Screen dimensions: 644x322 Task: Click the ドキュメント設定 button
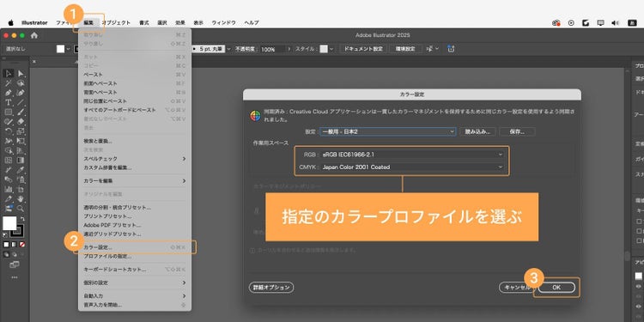pos(363,49)
